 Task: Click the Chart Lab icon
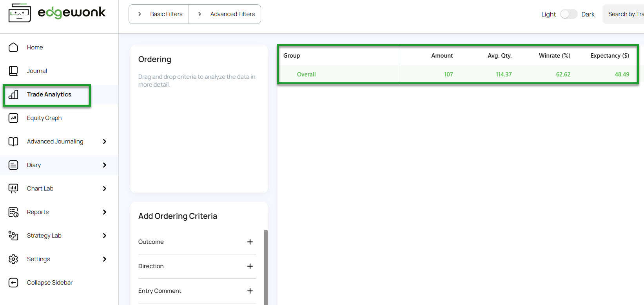[13, 189]
